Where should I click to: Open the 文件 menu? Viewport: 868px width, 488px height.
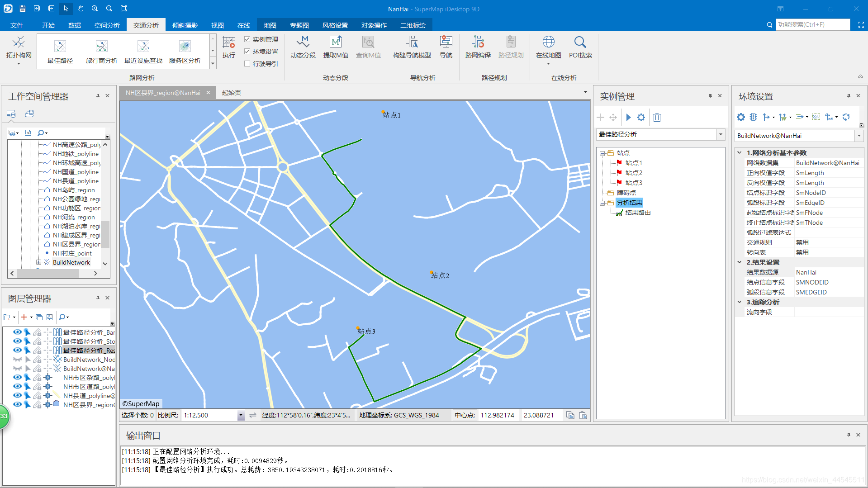tap(17, 25)
